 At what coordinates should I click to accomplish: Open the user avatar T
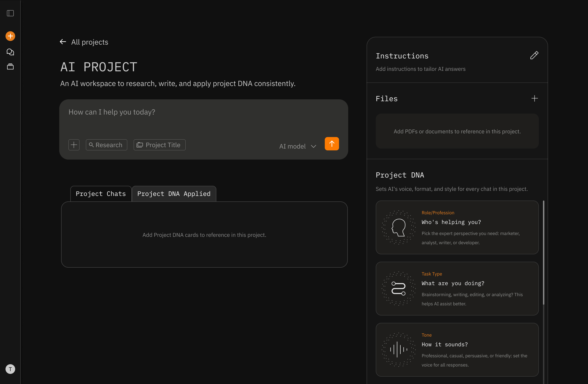point(10,369)
